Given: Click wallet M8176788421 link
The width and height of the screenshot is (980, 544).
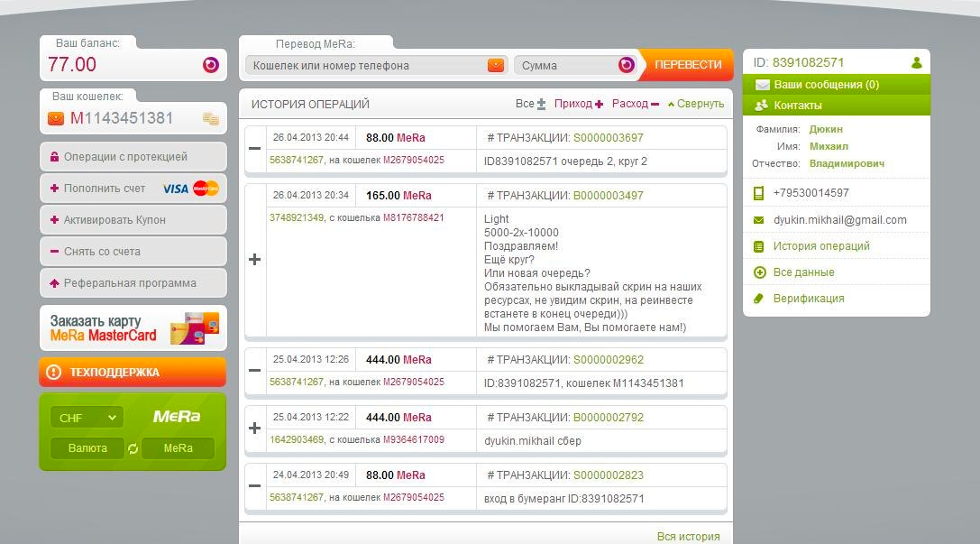Looking at the screenshot, I should coord(414,217).
